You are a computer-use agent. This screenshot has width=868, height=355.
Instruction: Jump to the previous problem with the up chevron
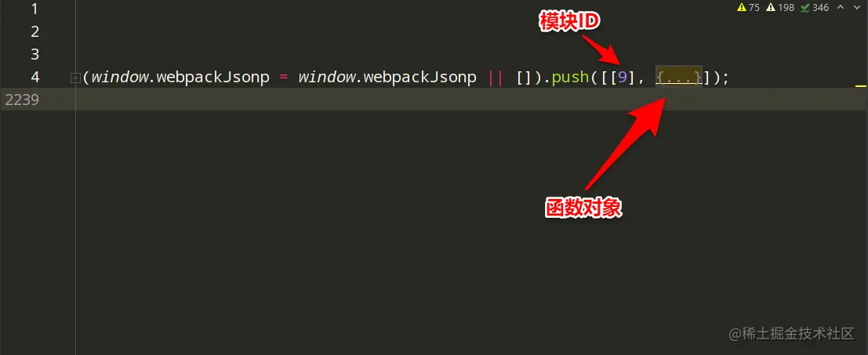pos(841,7)
